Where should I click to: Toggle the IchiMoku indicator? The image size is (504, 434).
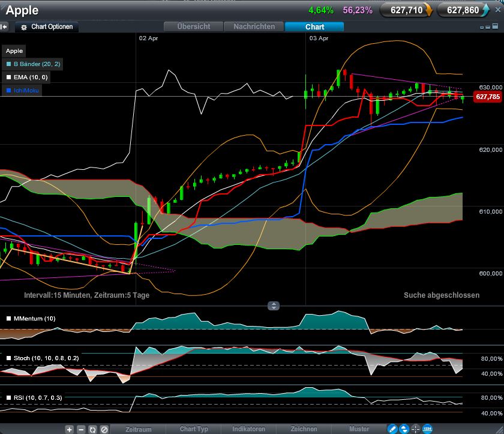tap(22, 90)
